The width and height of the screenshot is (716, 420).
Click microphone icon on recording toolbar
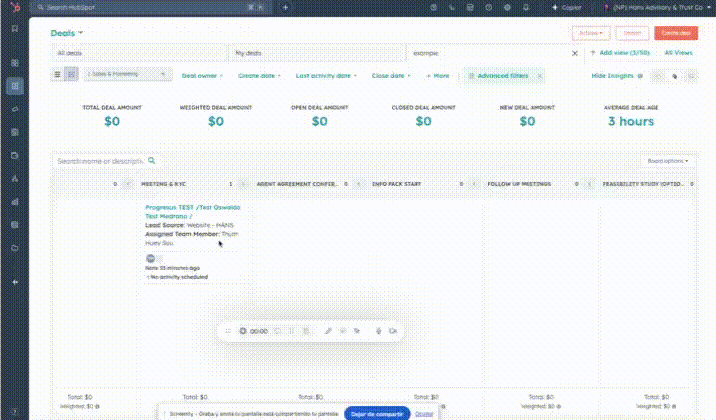[379, 330]
